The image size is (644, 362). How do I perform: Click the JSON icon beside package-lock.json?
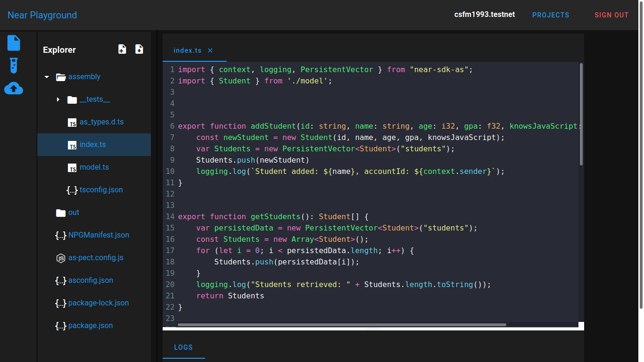point(61,303)
